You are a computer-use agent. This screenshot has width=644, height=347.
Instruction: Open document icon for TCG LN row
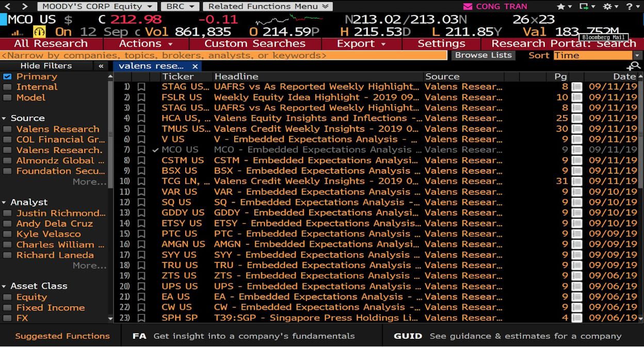click(x=576, y=181)
